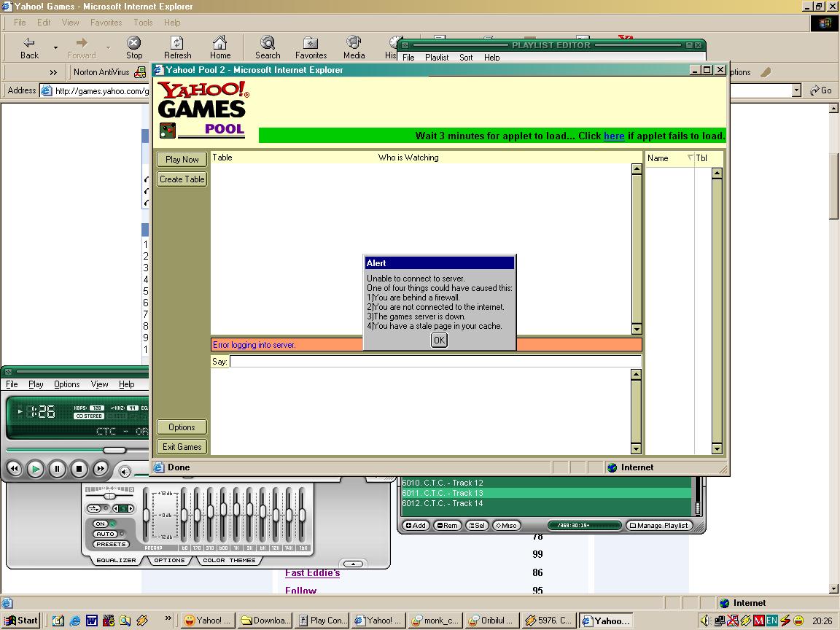
Task: Select playlist entry 'C.T.C. - Track 13'
Action: point(546,493)
